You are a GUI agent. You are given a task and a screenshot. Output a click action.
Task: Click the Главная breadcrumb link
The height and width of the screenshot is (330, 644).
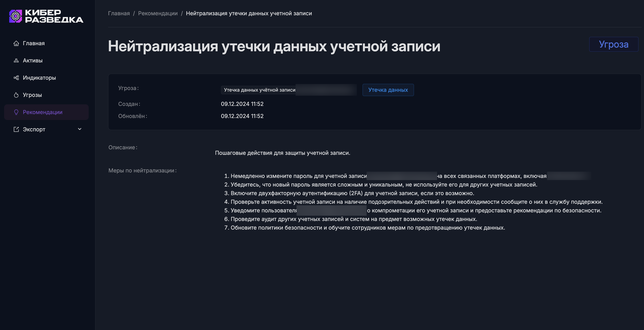[119, 13]
